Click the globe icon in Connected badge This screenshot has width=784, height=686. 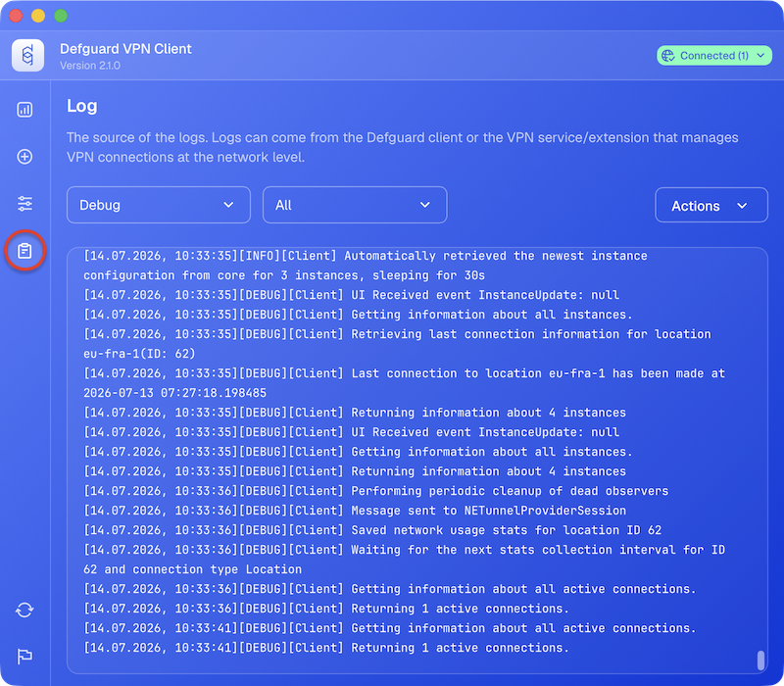pos(668,56)
